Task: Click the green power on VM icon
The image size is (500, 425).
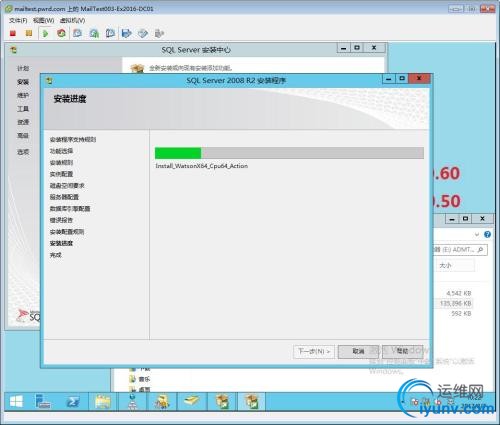Action: pyautogui.click(x=45, y=33)
